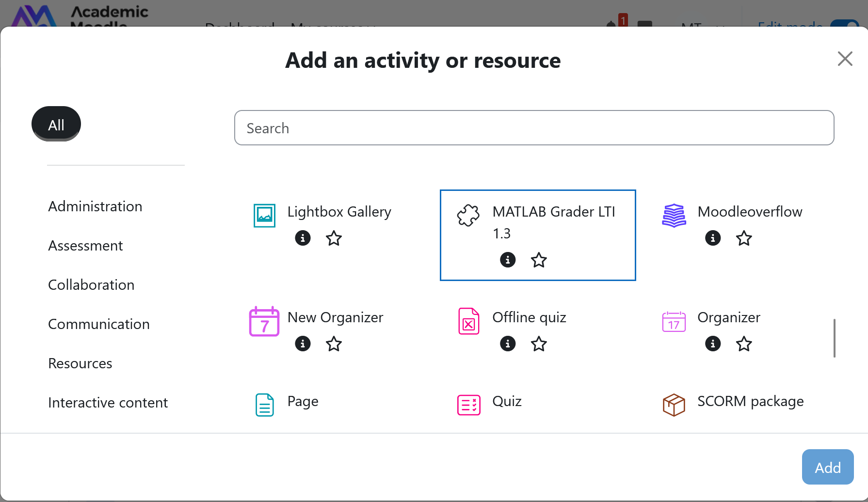This screenshot has width=868, height=502.
Task: Close the activity chooser dialog
Action: click(845, 59)
